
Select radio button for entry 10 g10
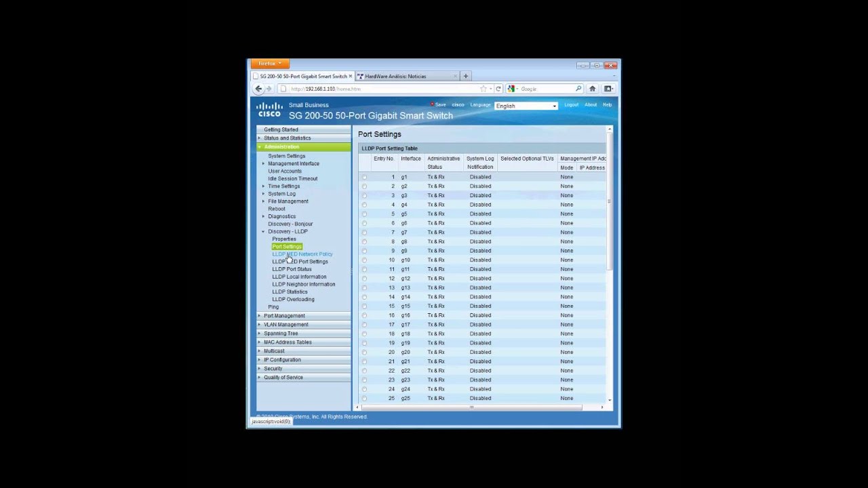click(364, 260)
